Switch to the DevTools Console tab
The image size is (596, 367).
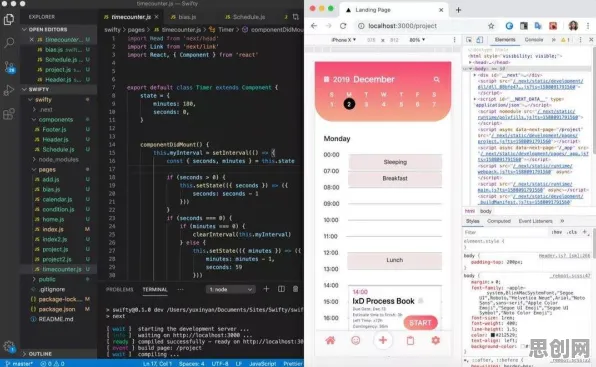tap(534, 40)
